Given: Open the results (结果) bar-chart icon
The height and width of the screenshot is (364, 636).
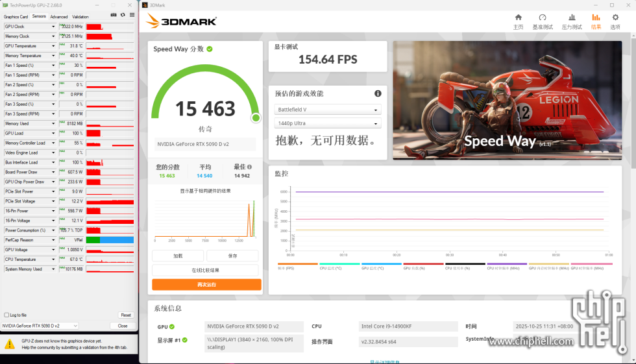Looking at the screenshot, I should pos(596,18).
